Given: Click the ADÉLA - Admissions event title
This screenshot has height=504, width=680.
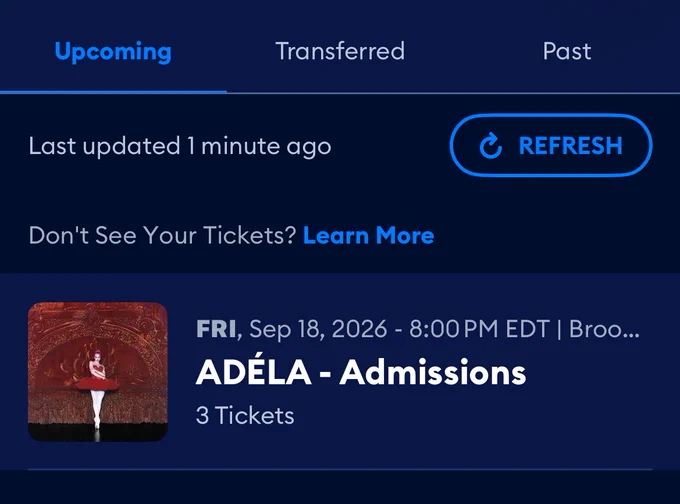Looking at the screenshot, I should [x=361, y=373].
